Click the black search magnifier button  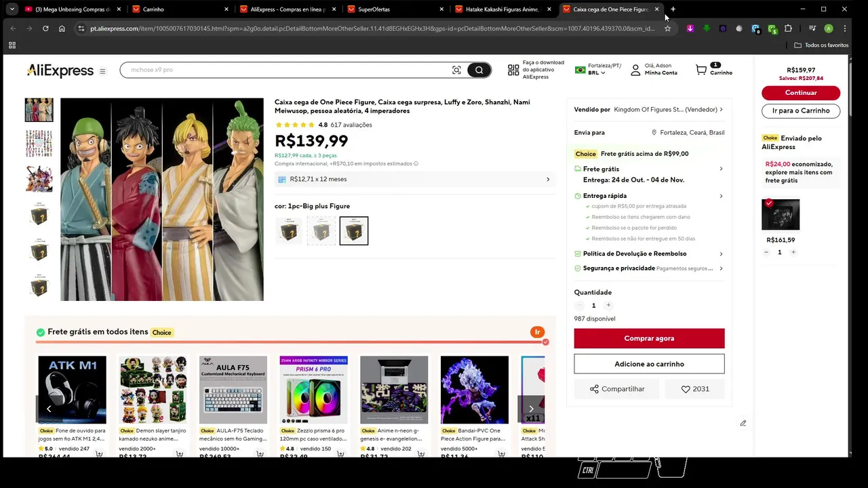(479, 70)
